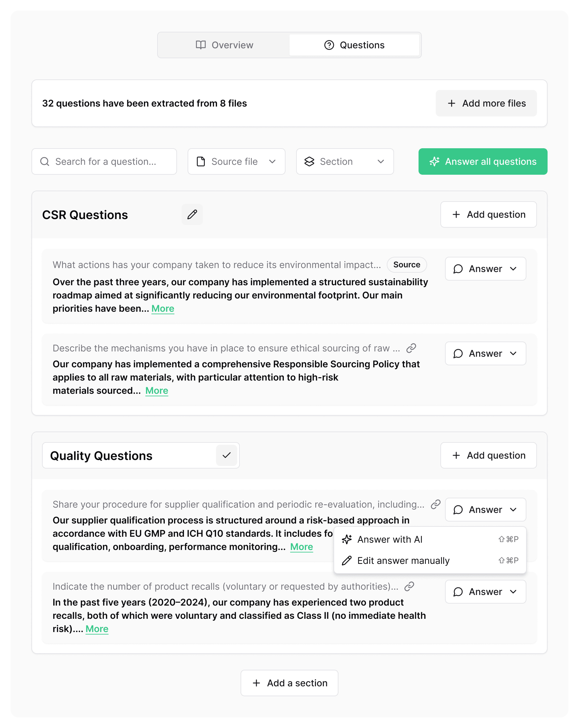Click link icon next to ethical sourcing question
Image resolution: width=579 pixels, height=728 pixels.
(411, 348)
